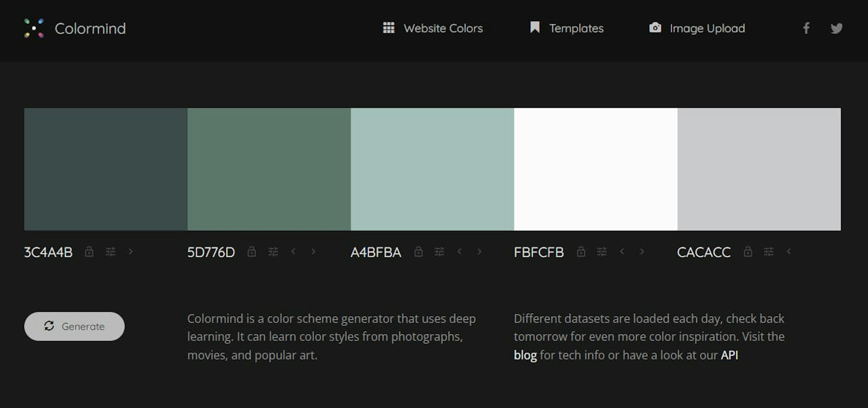Viewport: 868px width, 408px height.
Task: Move A4BFBA color right
Action: click(x=479, y=251)
